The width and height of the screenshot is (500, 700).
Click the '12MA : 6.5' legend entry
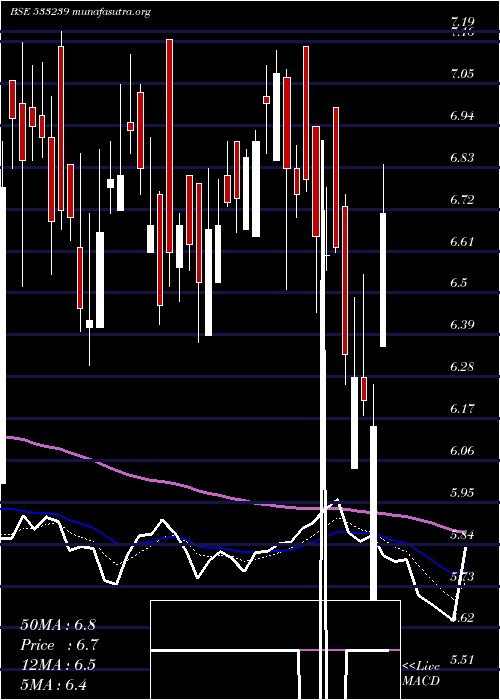[58, 664]
